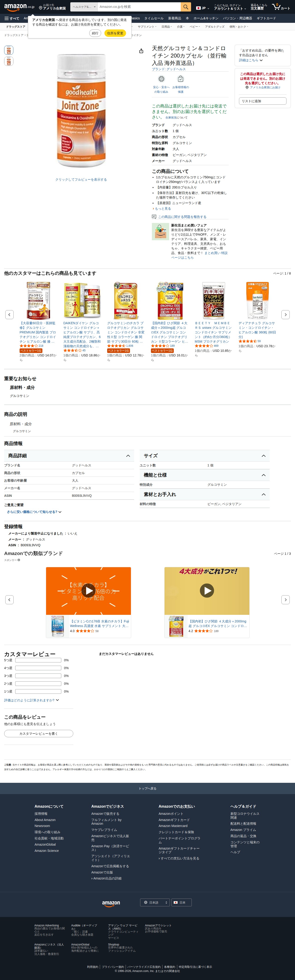Click the 安心・安全への取り組み icon
The width and height of the screenshot is (295, 980).
coord(161,79)
